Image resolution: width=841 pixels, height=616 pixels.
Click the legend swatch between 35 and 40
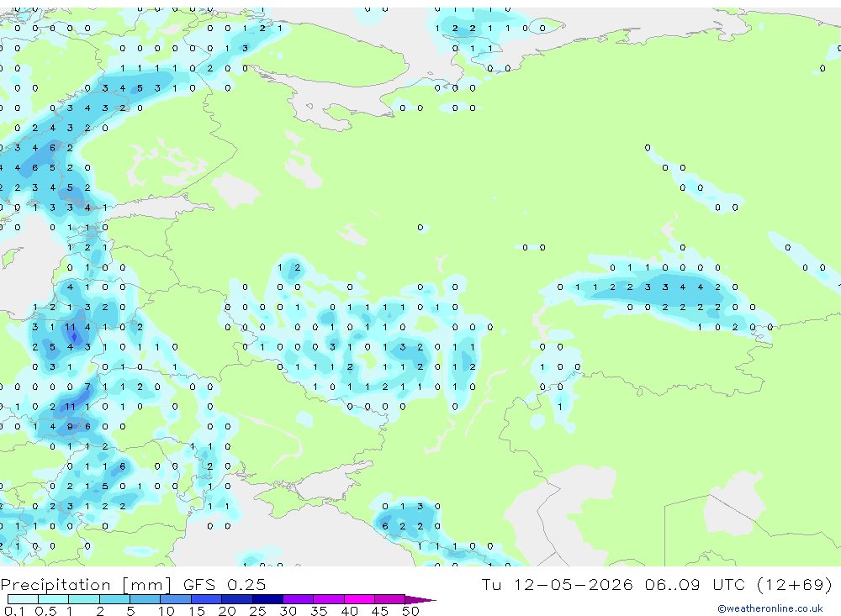328,599
